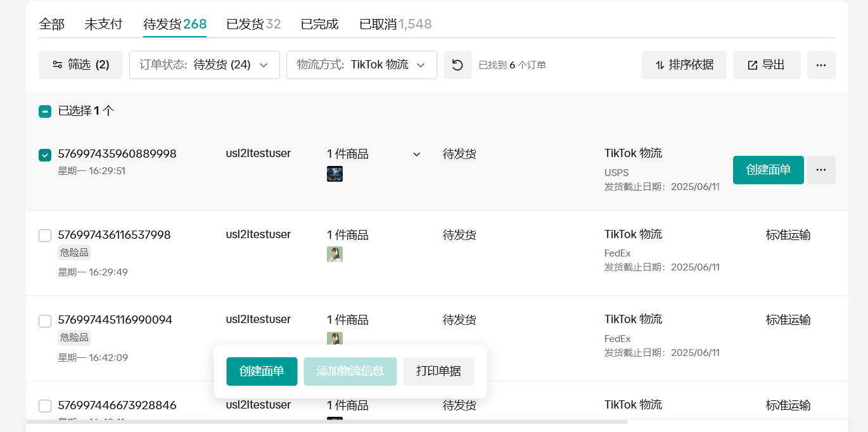
Task: Open more actions for order 576997435960889998
Action: (x=821, y=170)
